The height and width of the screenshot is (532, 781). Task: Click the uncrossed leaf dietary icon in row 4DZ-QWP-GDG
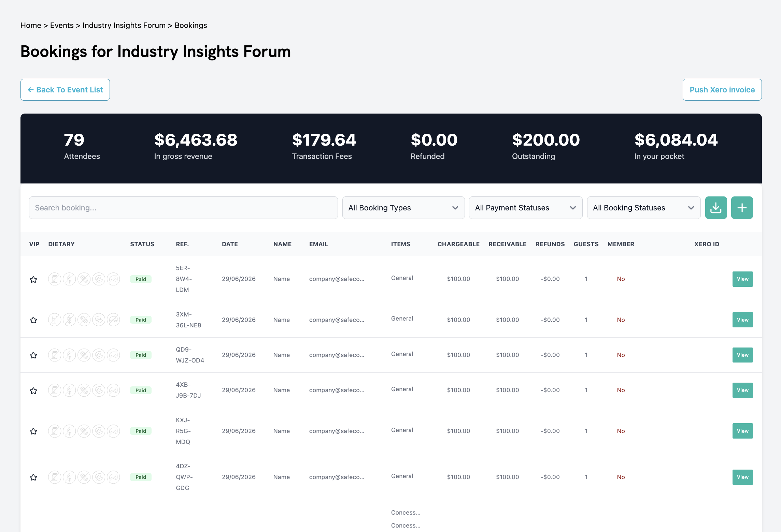(99, 477)
